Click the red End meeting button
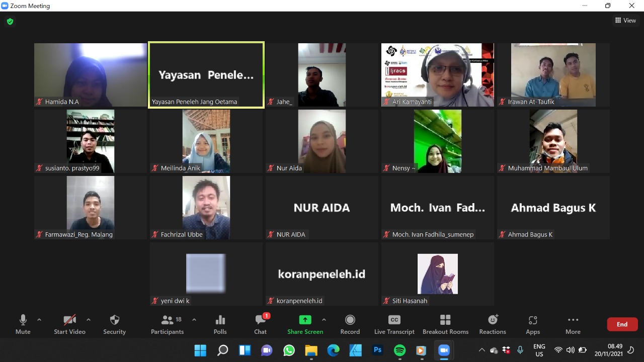This screenshot has width=644, height=362. pos(622,324)
